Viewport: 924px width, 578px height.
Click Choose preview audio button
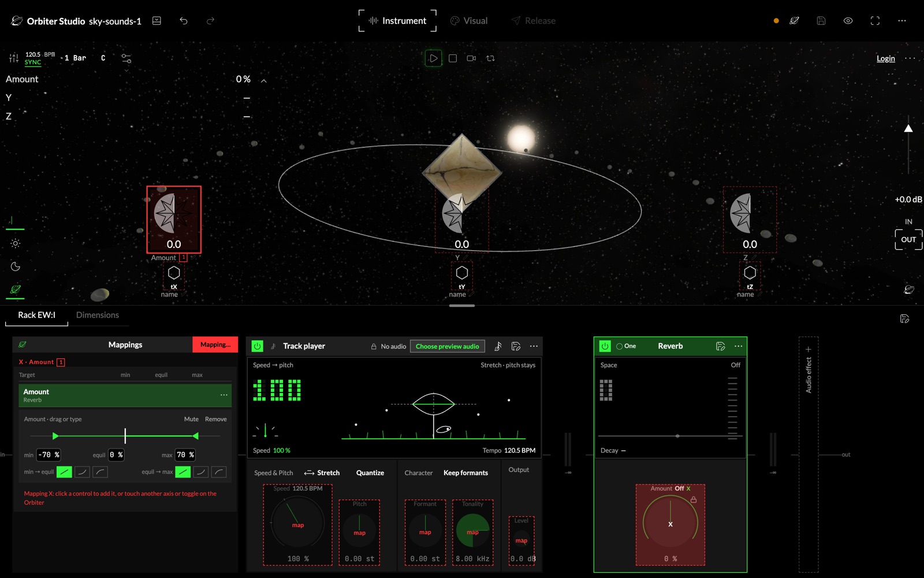448,346
